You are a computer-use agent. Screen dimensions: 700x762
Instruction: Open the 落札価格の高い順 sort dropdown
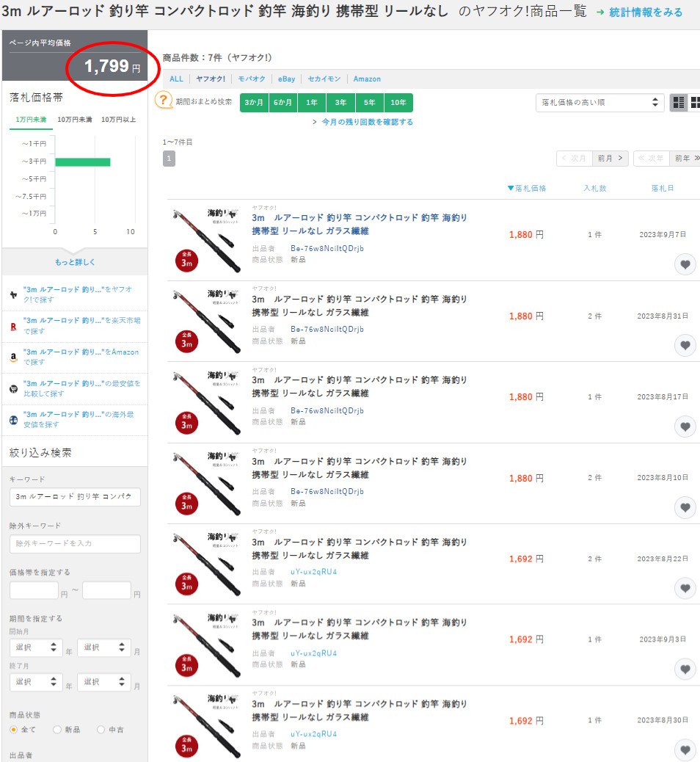tap(599, 103)
